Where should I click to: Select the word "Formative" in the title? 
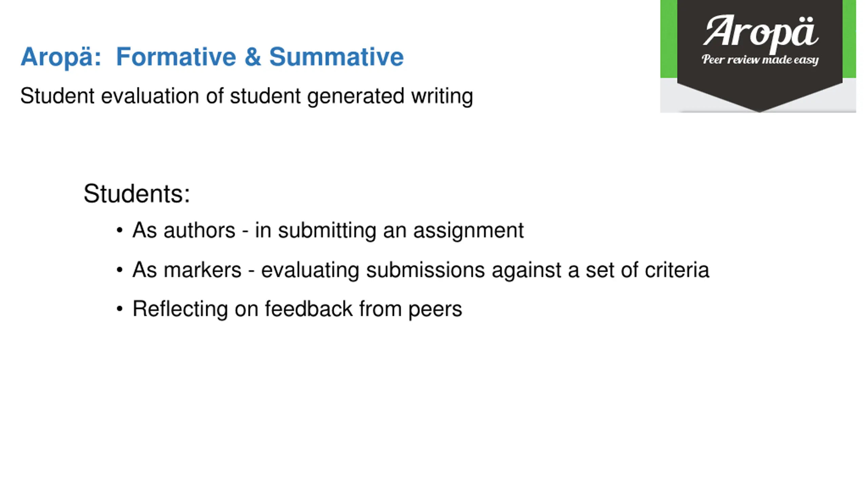tap(176, 57)
